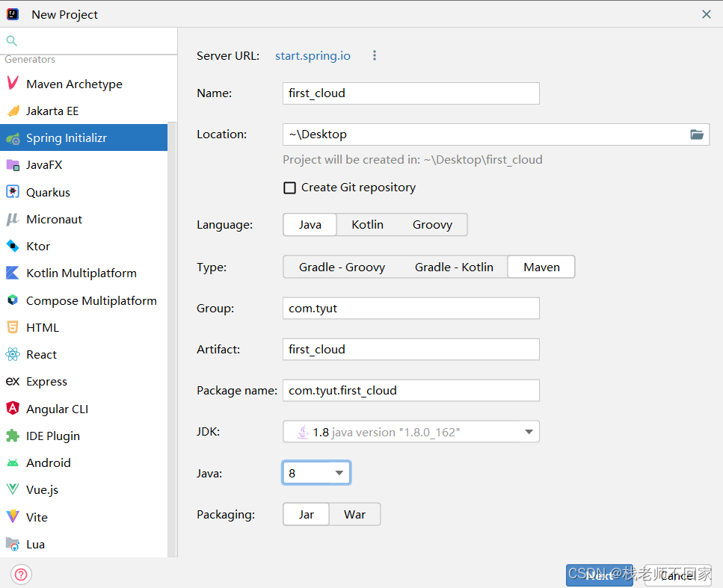Screen dimensions: 723x588
Task: Click the Artifact input field
Action: (410, 350)
